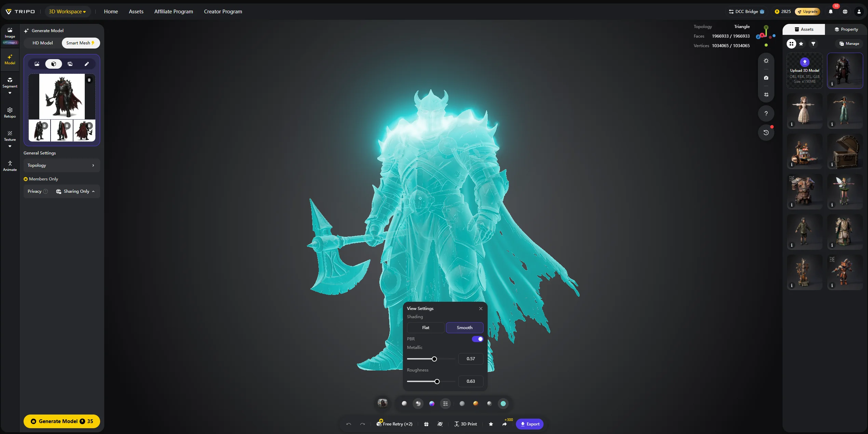The image size is (868, 434).
Task: Go to the Home menu
Action: [111, 12]
